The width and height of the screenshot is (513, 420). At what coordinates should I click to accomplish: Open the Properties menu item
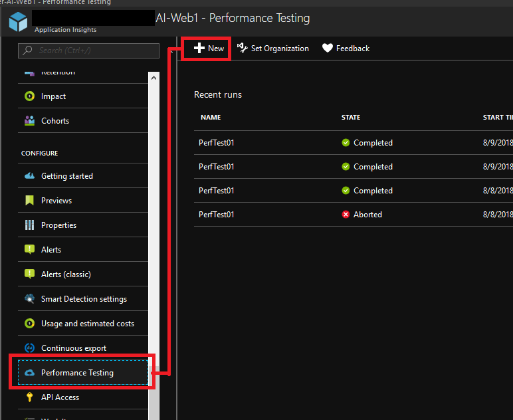(x=83, y=225)
